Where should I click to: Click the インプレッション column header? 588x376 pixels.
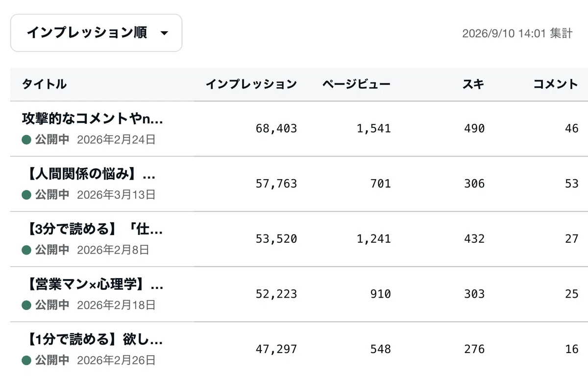(251, 84)
